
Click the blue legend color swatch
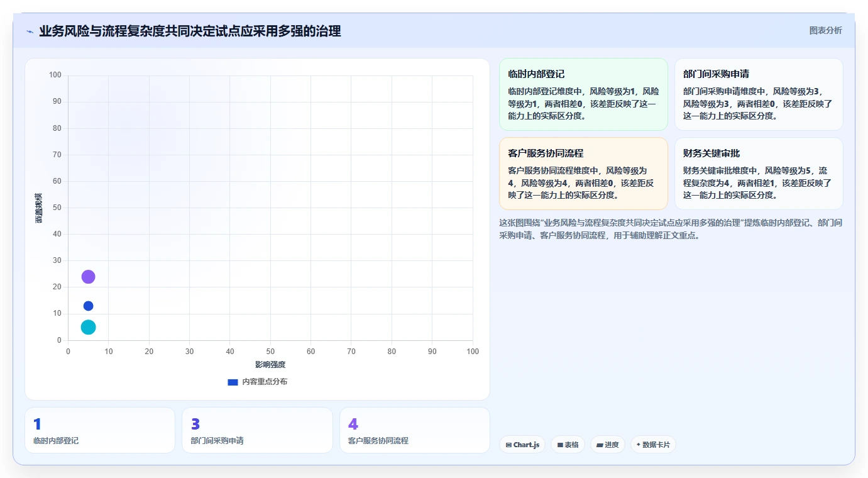(233, 382)
